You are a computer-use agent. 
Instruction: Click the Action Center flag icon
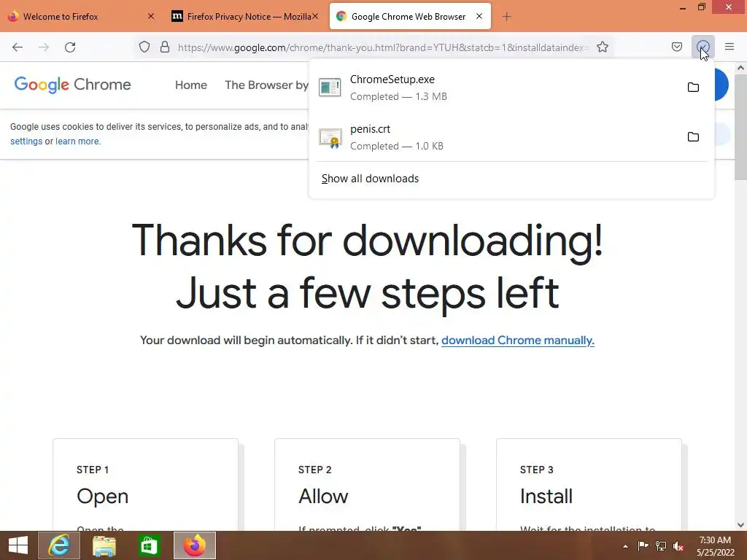pos(643,545)
